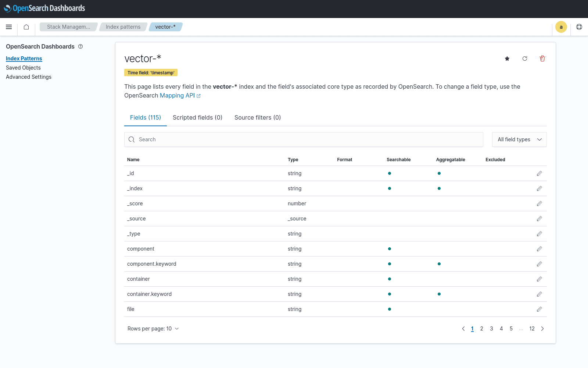Switch to the Scripted fields tab
The image size is (588, 368).
(x=197, y=117)
